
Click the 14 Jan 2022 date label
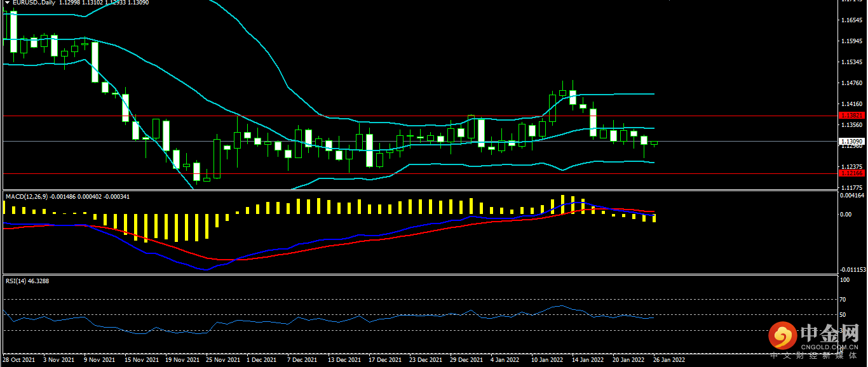[588, 360]
